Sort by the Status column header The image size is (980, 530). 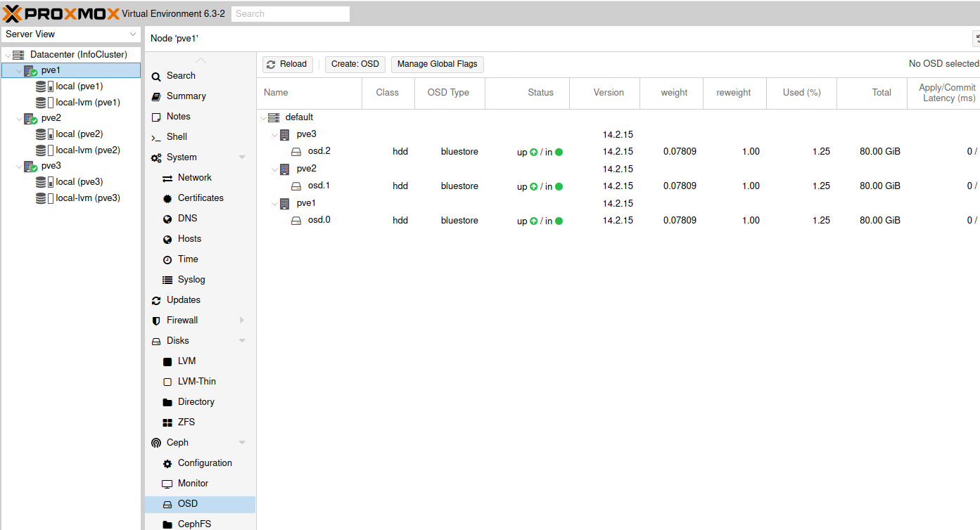[x=528, y=93]
